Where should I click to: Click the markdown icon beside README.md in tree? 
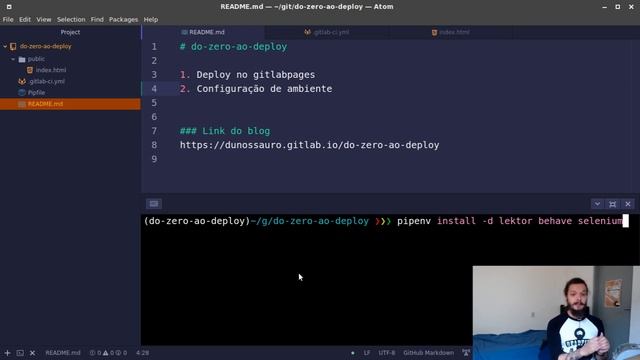coord(22,104)
